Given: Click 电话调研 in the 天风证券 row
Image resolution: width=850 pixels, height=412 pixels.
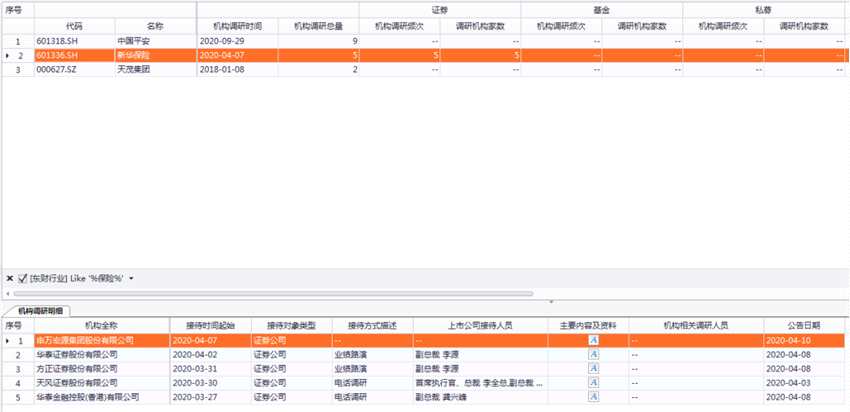Looking at the screenshot, I should [372, 383].
